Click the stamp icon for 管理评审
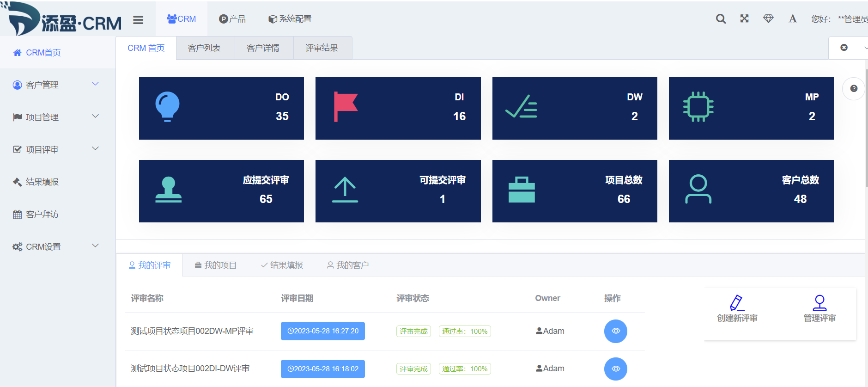The image size is (868, 387). pos(819,303)
